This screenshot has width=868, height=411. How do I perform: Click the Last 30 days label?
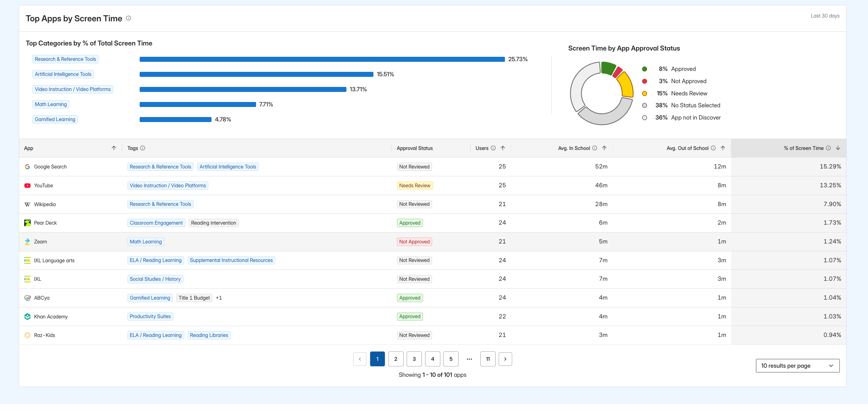click(x=825, y=16)
